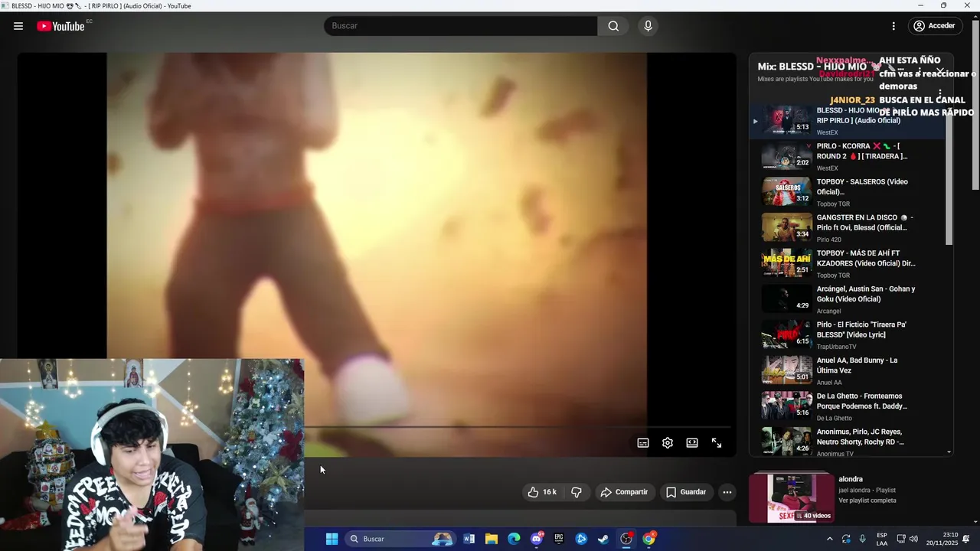This screenshot has height=551, width=980.
Task: Switch to Google Chrome in taskbar
Action: (648, 539)
